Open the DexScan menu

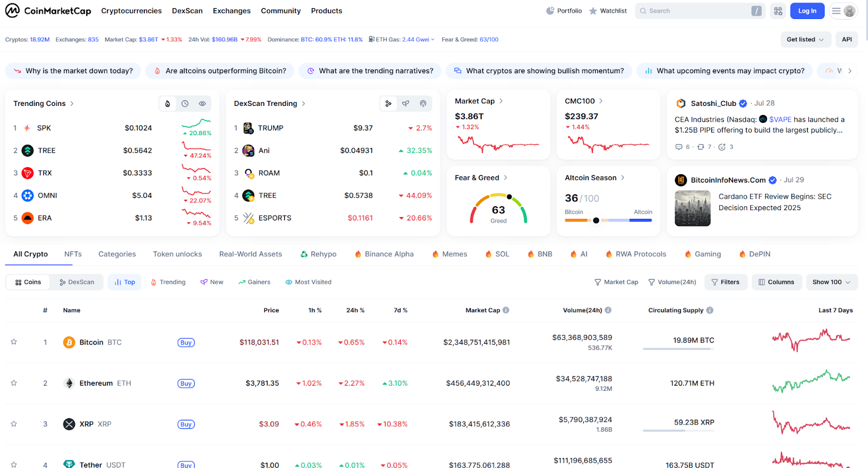187,11
